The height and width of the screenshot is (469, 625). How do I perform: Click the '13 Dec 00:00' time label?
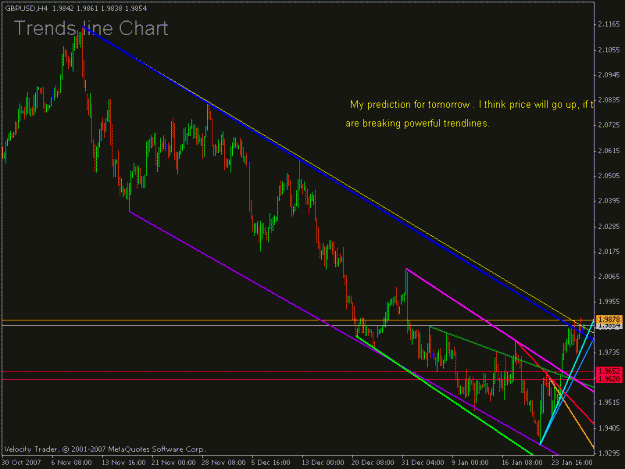[323, 463]
